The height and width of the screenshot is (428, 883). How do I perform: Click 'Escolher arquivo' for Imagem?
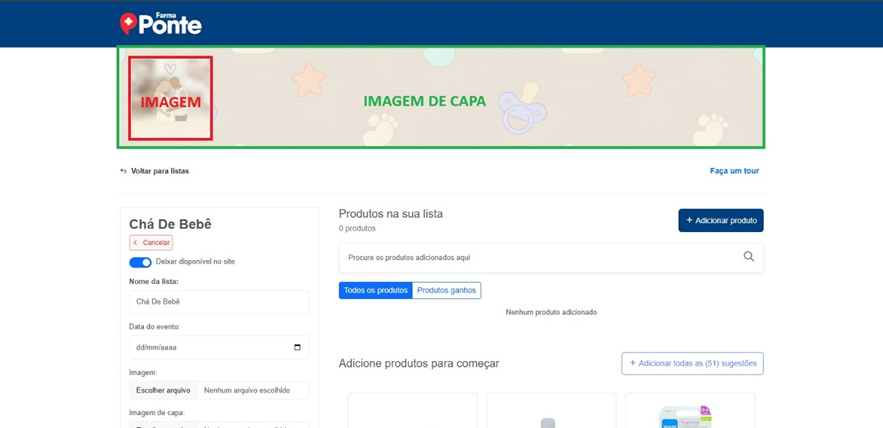163,390
